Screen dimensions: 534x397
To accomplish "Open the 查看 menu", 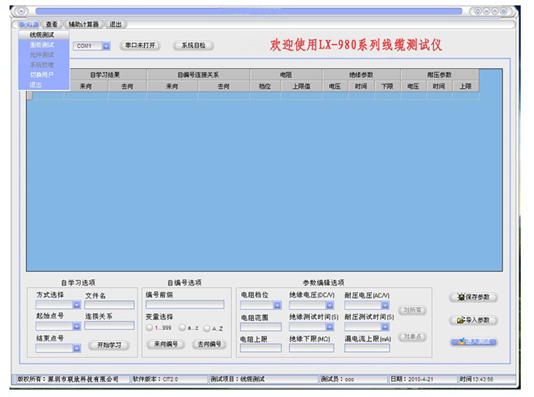I will [x=52, y=25].
